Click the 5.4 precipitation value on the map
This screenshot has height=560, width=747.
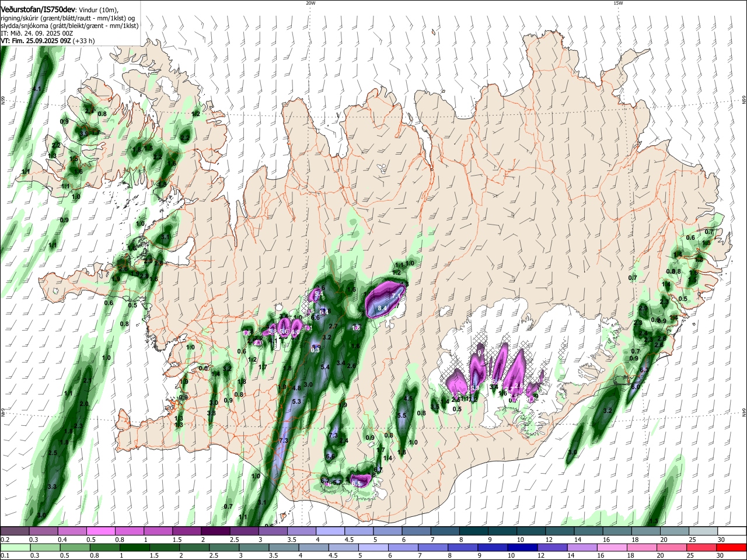coord(326,367)
